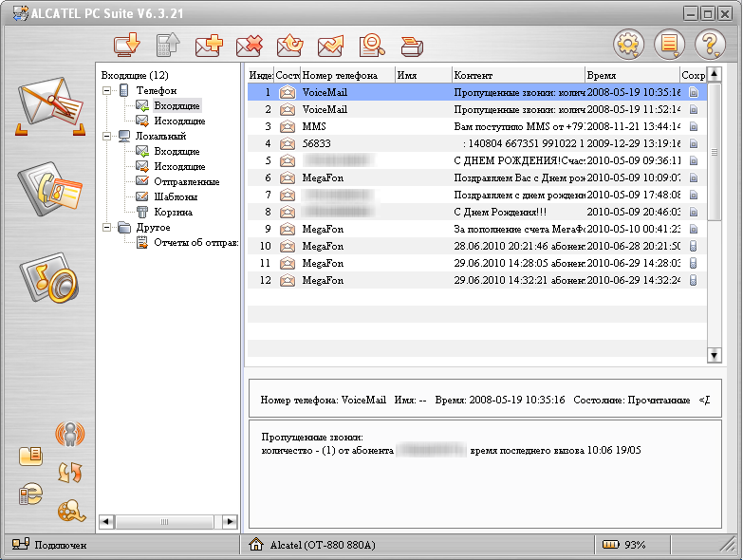This screenshot has width=743, height=560.
Task: Click Alcatel (OT-880 880A) in status bar
Action: (323, 545)
